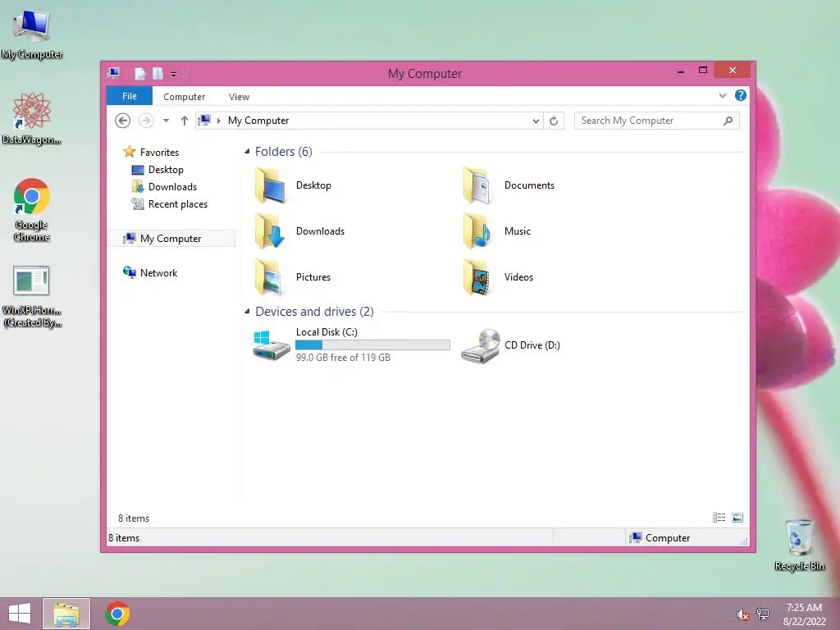Click the Forward navigation arrow
The image size is (840, 630).
click(146, 121)
